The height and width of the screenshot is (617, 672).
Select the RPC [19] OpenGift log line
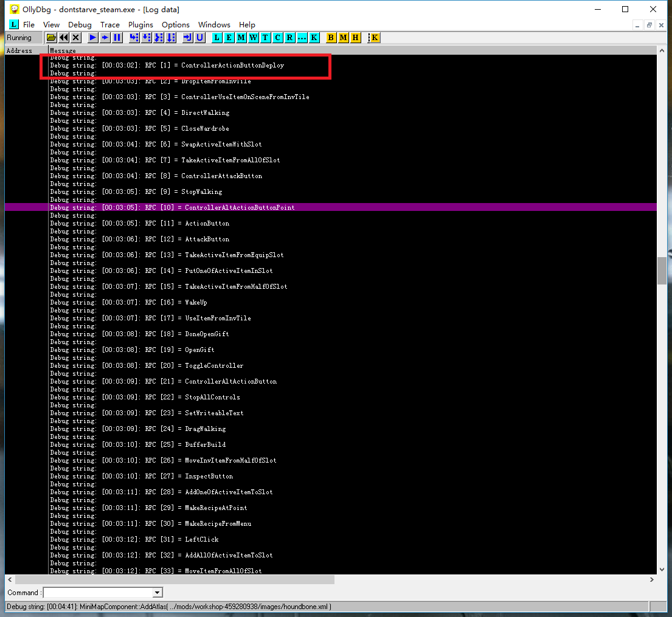coord(330,350)
